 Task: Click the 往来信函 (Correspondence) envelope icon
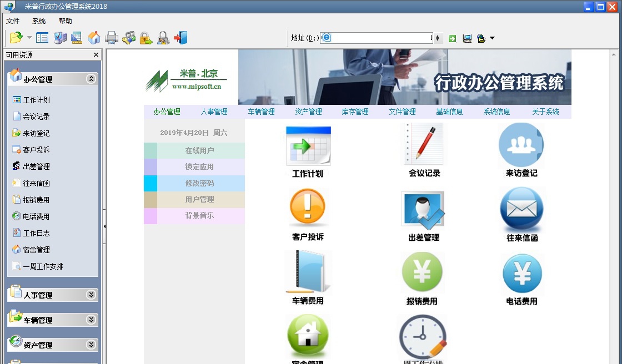(521, 208)
